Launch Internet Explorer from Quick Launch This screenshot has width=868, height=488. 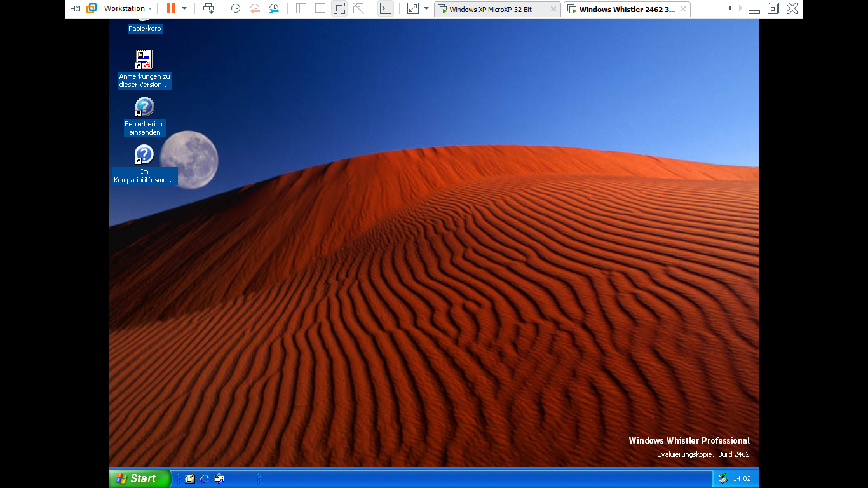click(x=204, y=478)
